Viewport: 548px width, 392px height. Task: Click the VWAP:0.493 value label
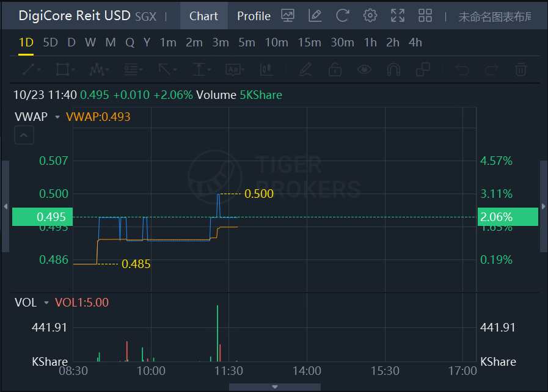[x=98, y=117]
